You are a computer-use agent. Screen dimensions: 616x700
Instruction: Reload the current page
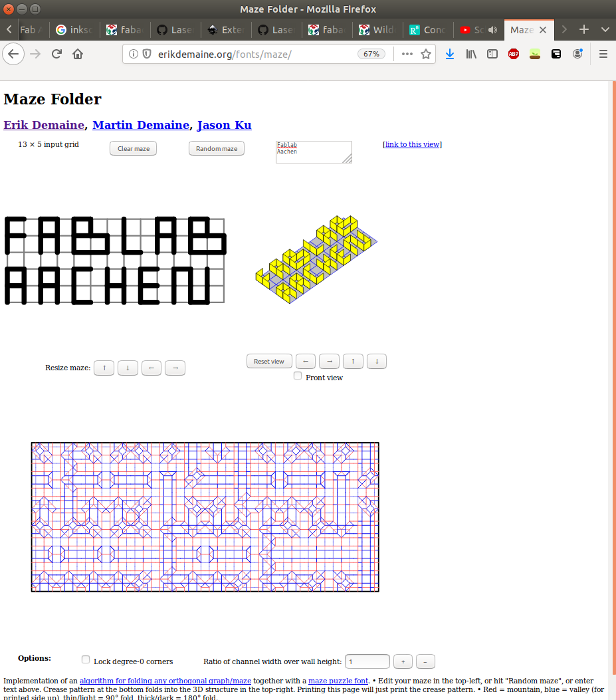pos(56,54)
